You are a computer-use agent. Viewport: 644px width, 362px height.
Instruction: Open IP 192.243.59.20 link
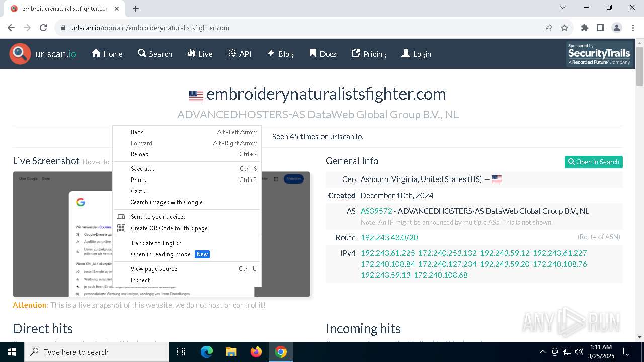[505, 264]
